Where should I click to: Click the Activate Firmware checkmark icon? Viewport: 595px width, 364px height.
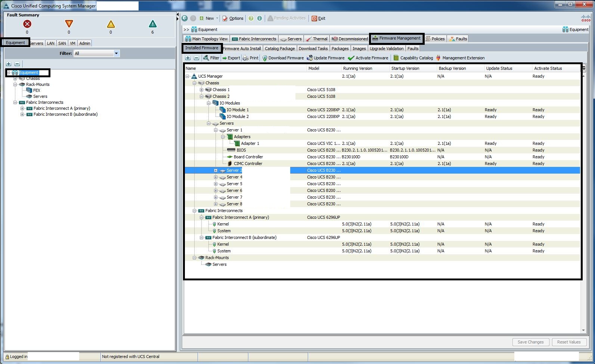[351, 58]
